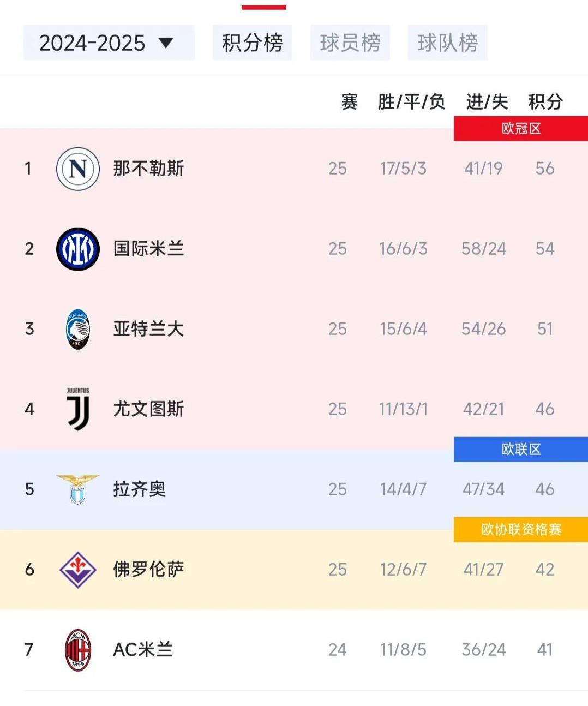This screenshot has height=706, width=588.
Task: Select the Fiorentina fleur-de-lis badge
Action: (x=78, y=569)
